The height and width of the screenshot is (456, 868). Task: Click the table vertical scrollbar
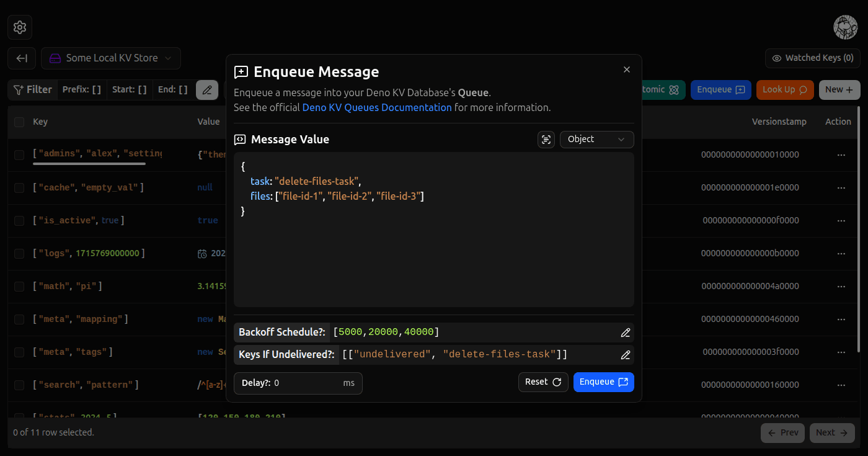click(859, 230)
